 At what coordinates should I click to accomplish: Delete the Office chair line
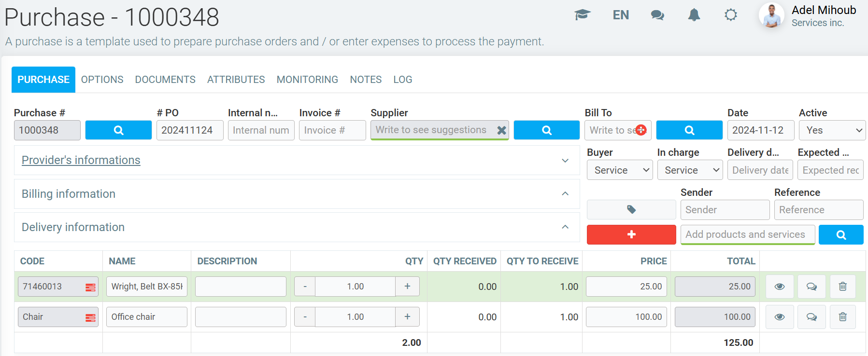tap(842, 317)
